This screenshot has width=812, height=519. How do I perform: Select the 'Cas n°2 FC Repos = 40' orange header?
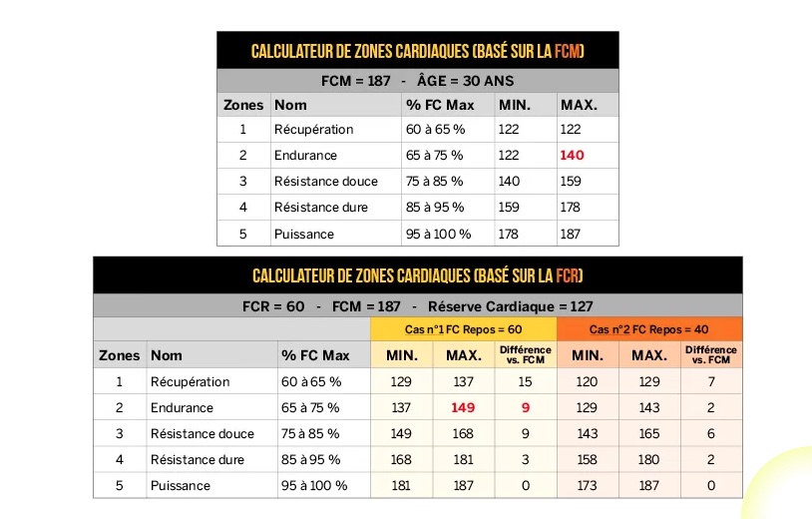pos(649,329)
